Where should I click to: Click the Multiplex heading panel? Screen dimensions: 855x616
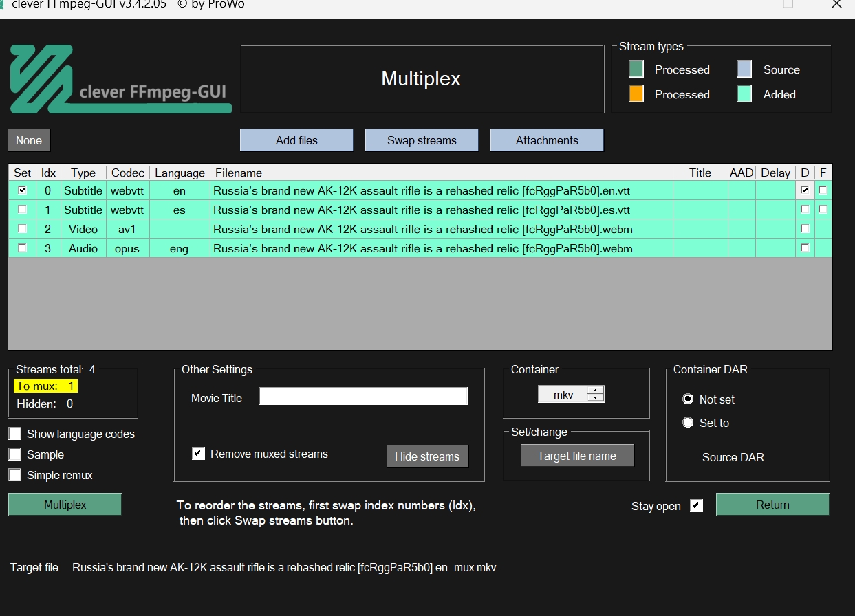point(422,79)
